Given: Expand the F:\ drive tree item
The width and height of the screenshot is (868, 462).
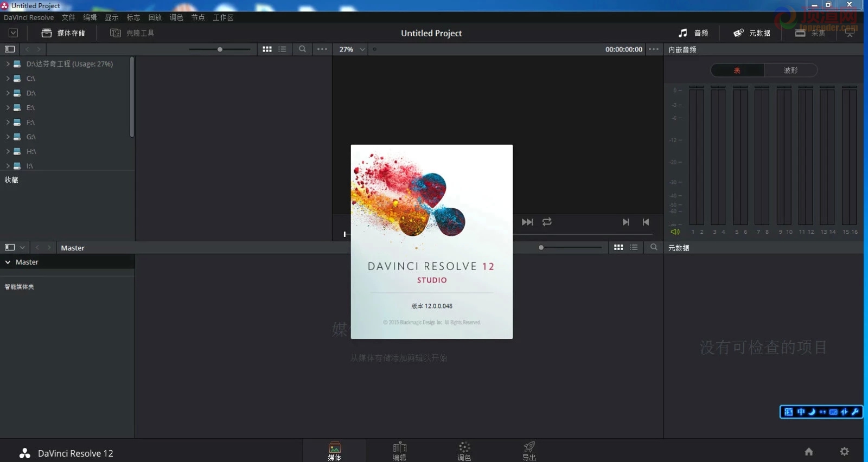Looking at the screenshot, I should pos(8,123).
